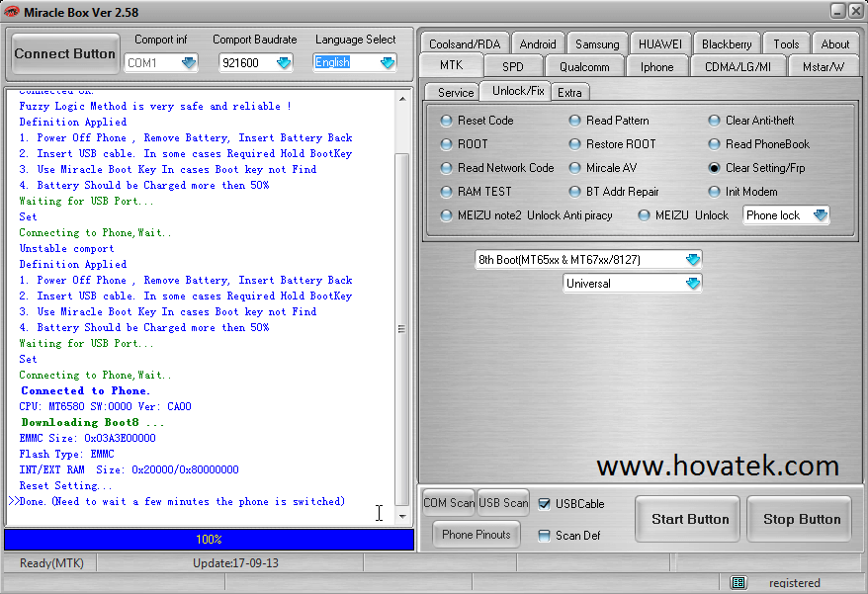868x594 pixels.
Task: Open the Tools tab
Action: click(x=786, y=43)
